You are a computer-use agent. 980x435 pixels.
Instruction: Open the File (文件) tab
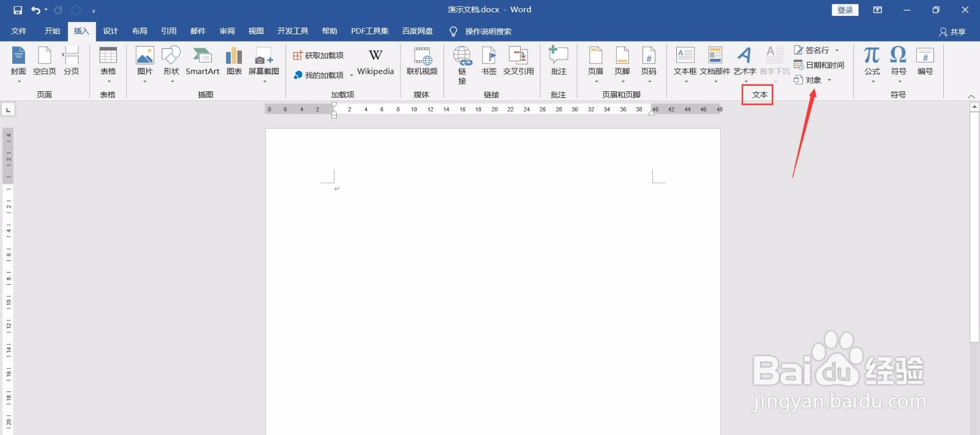point(19,31)
